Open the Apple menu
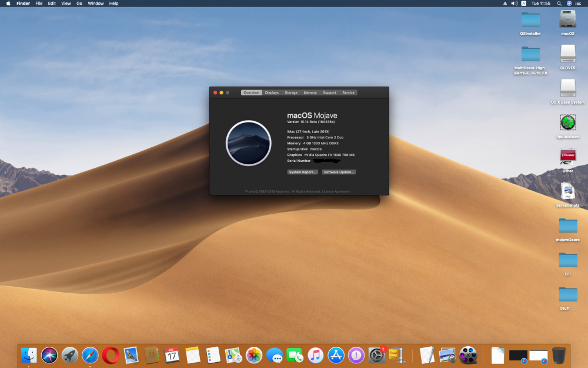This screenshot has height=368, width=588. (x=8, y=4)
